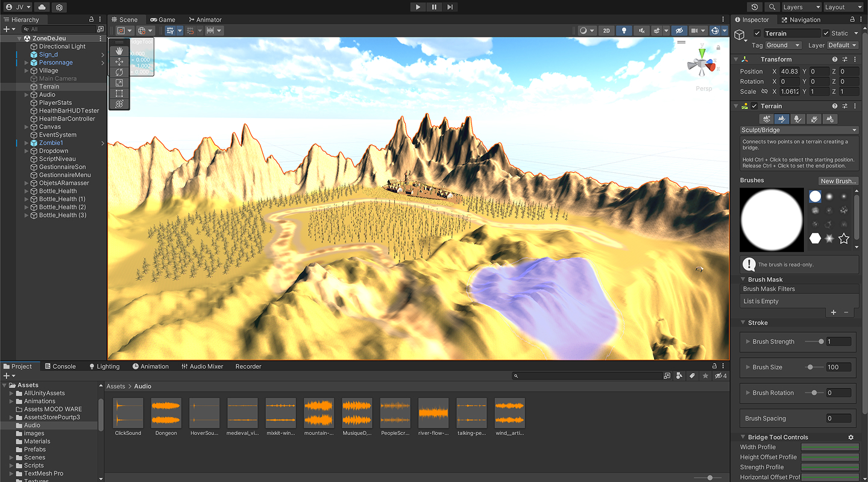Open the Sculpt/Bridge tool dropdown

click(x=799, y=130)
